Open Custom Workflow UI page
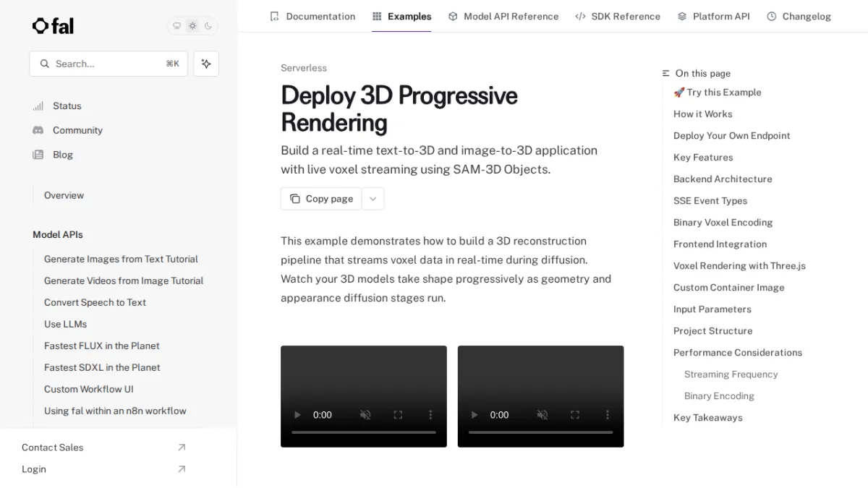The image size is (868, 488). click(89, 389)
